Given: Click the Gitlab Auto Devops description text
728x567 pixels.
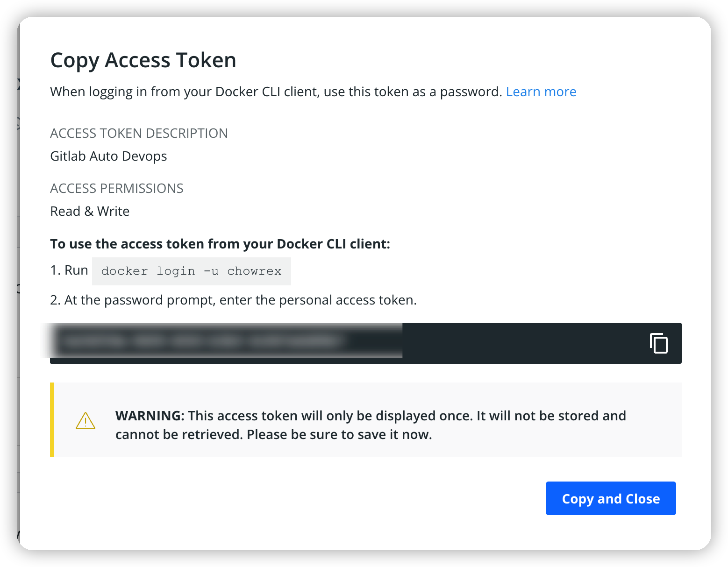Looking at the screenshot, I should (x=108, y=156).
